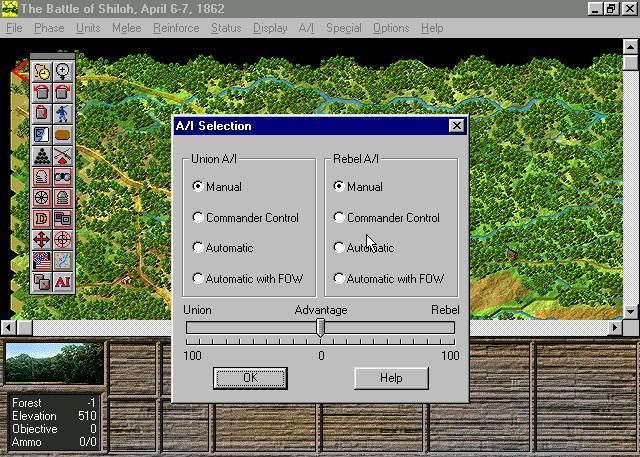
Task: Open the Reinforce menu
Action: click(176, 28)
